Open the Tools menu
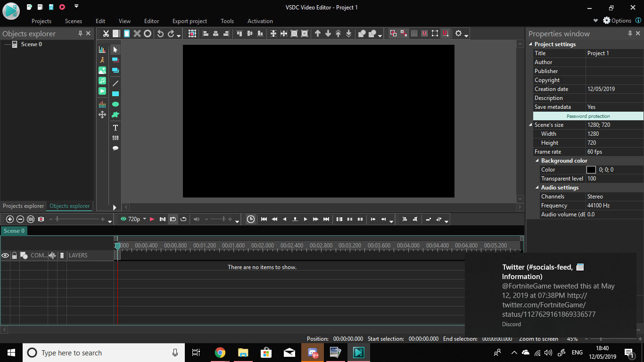The image size is (644, 362). point(227,21)
